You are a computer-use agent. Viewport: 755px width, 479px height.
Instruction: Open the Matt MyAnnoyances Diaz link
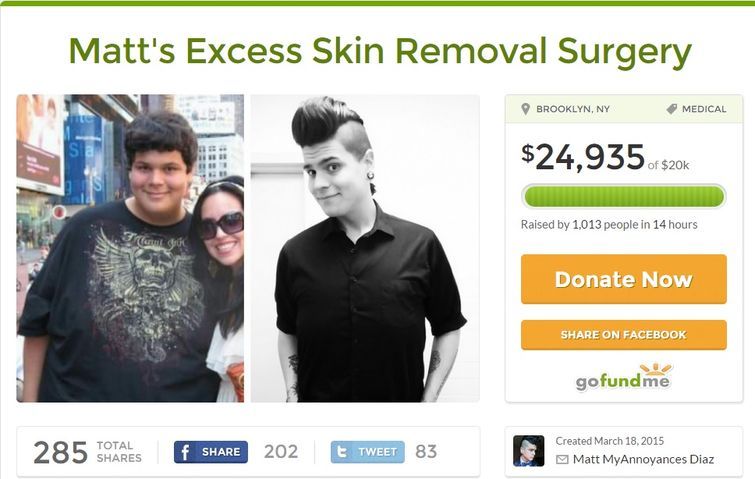point(643,459)
